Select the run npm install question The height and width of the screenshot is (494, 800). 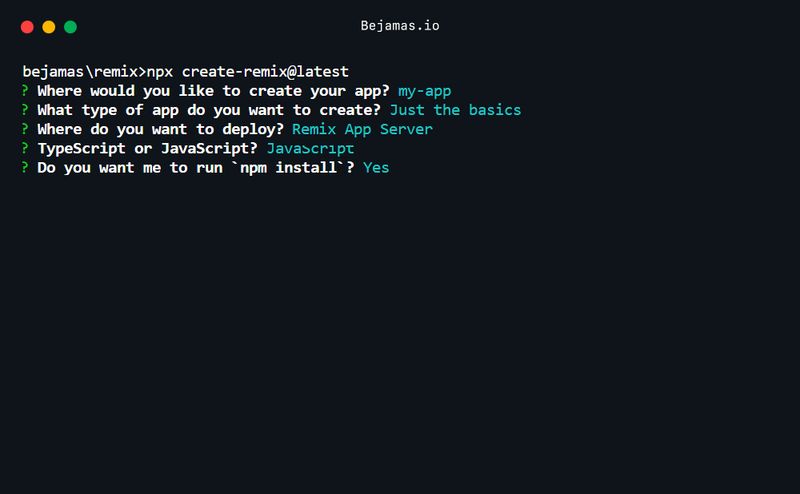[x=195, y=168]
